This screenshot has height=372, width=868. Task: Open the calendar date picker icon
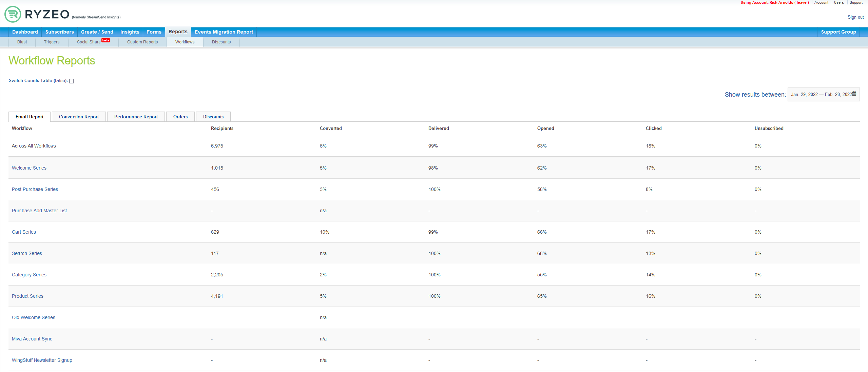point(854,94)
